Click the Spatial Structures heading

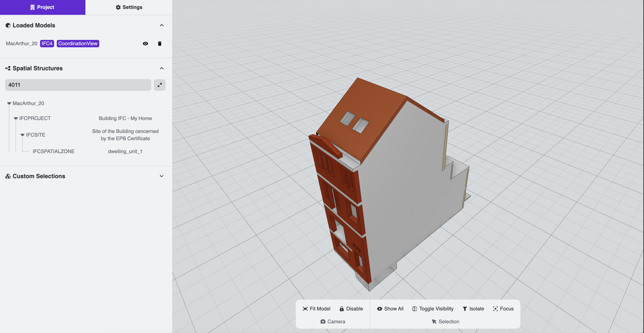(x=38, y=68)
